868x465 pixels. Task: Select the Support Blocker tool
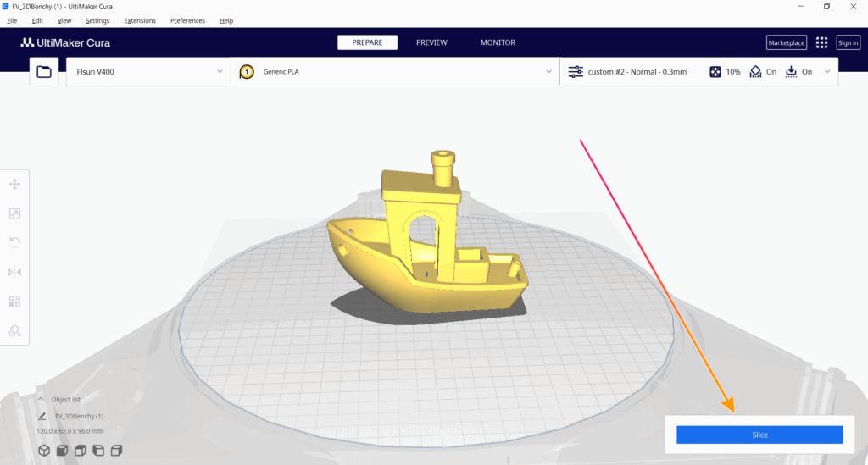tap(15, 330)
